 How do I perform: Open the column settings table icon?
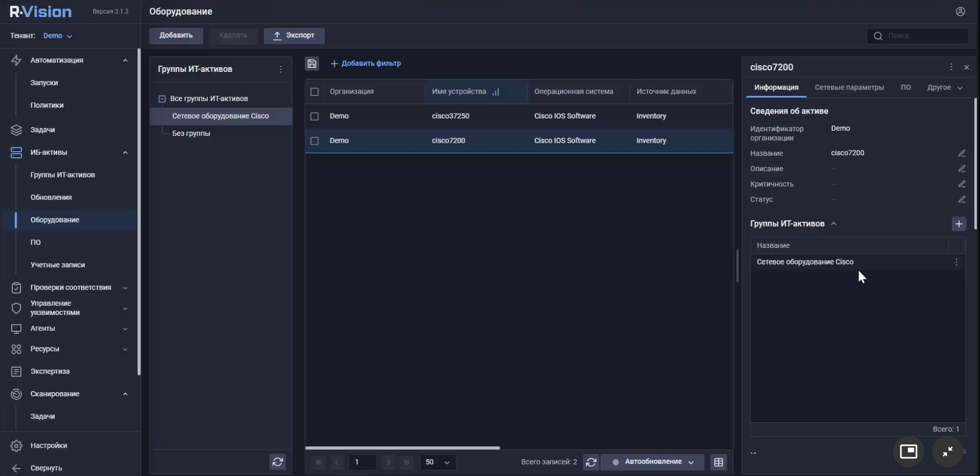pos(719,462)
